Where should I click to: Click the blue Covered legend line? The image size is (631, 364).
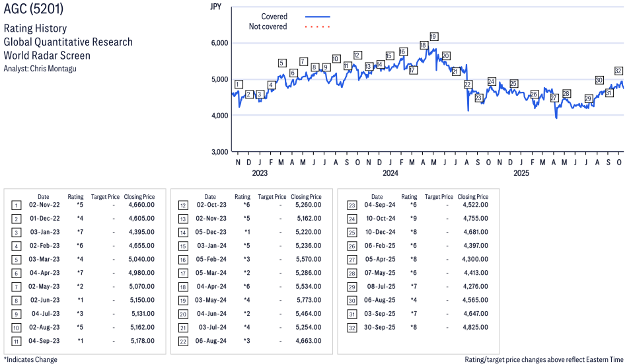[x=317, y=17]
